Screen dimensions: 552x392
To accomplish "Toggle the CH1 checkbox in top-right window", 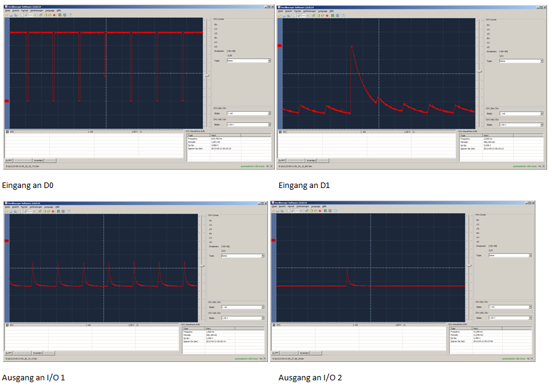I will [x=280, y=131].
